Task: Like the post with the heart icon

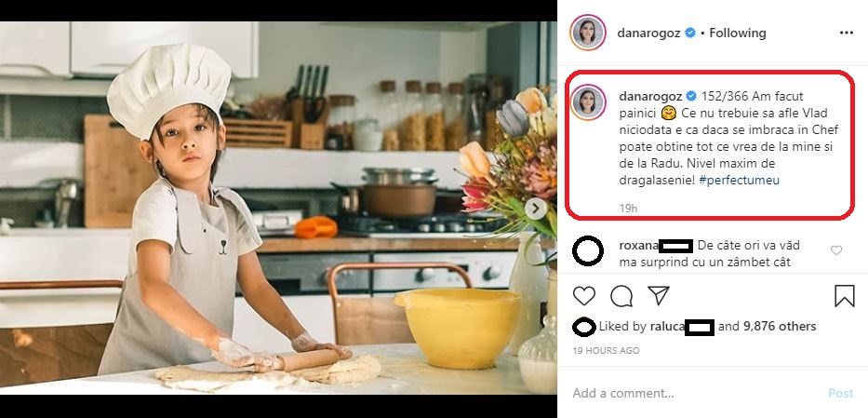Action: pos(583,296)
